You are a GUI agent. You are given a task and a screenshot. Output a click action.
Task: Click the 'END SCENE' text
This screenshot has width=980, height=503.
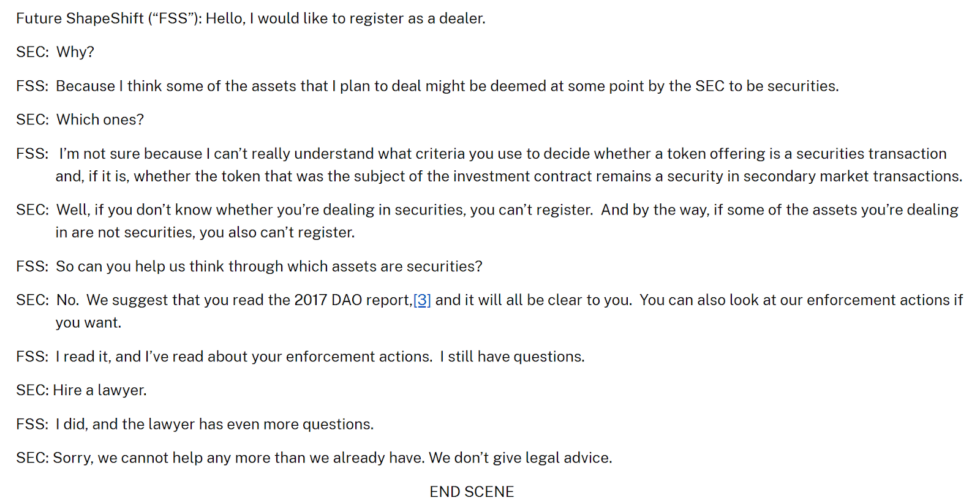[x=472, y=491]
